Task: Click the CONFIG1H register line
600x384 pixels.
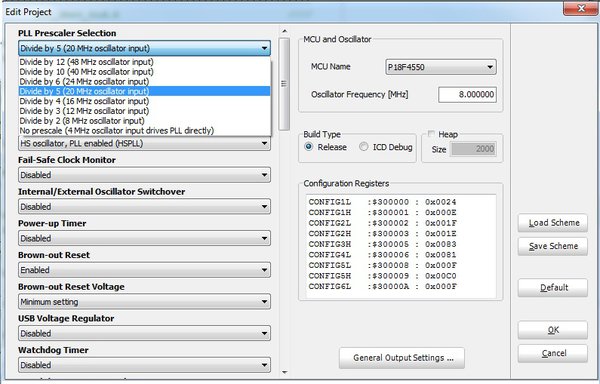Action: (382, 213)
